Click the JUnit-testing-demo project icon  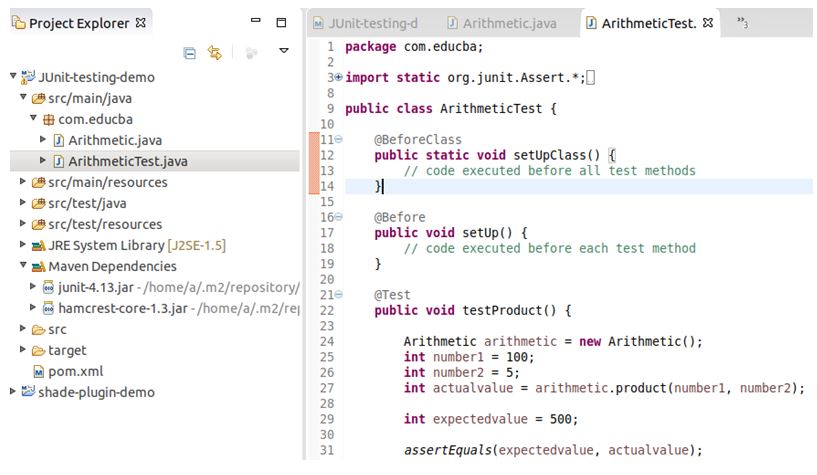pyautogui.click(x=28, y=77)
